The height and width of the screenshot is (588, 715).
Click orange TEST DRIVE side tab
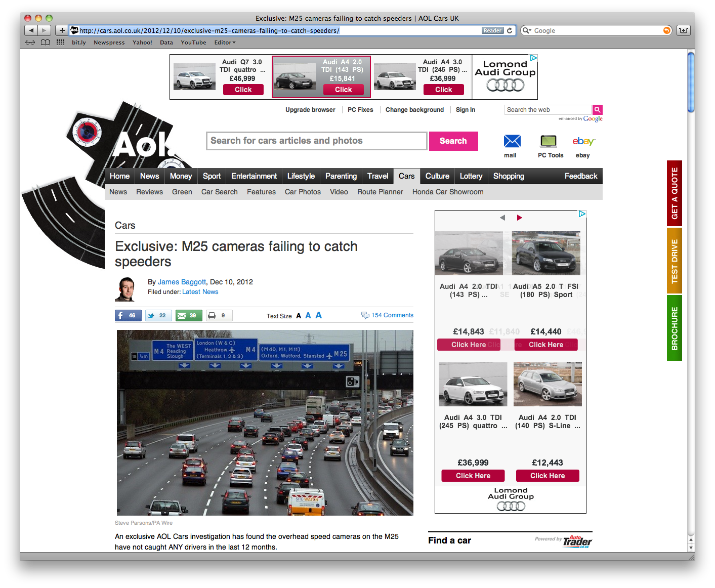click(675, 261)
